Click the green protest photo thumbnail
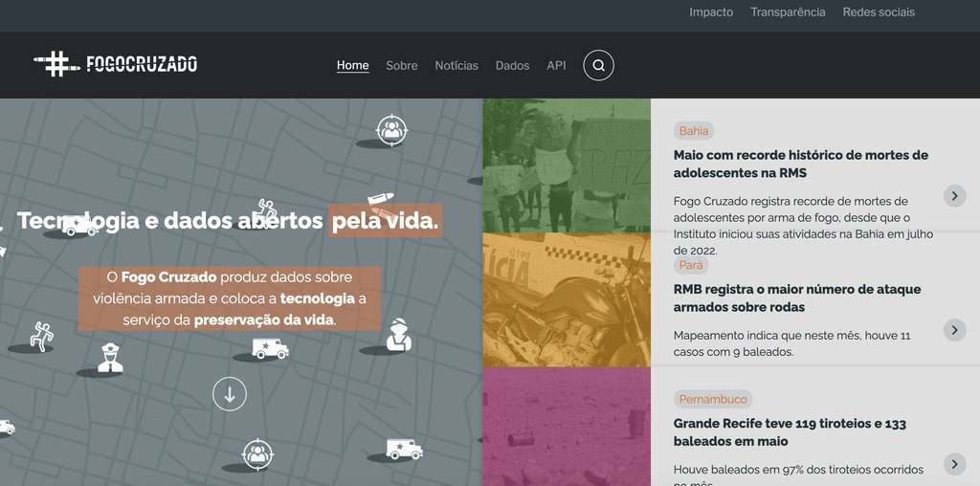 click(x=567, y=166)
